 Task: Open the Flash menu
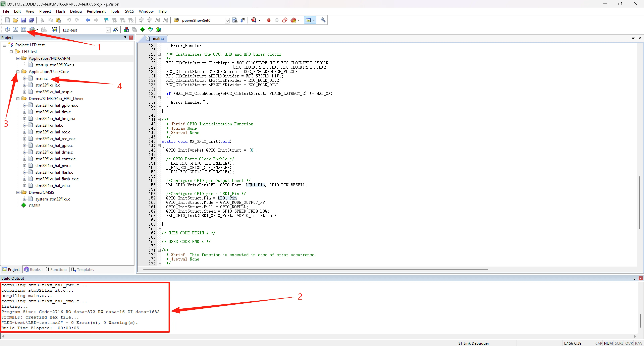coord(60,12)
